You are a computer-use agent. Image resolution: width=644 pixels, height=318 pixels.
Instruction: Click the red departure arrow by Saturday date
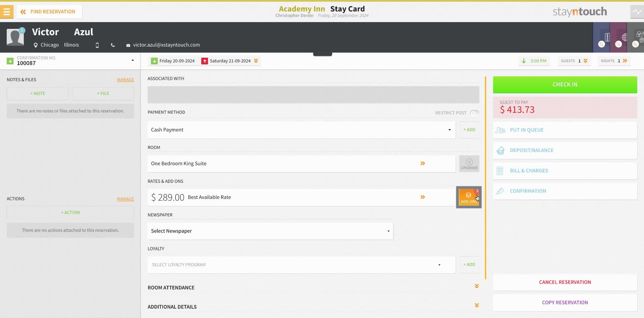point(205,61)
